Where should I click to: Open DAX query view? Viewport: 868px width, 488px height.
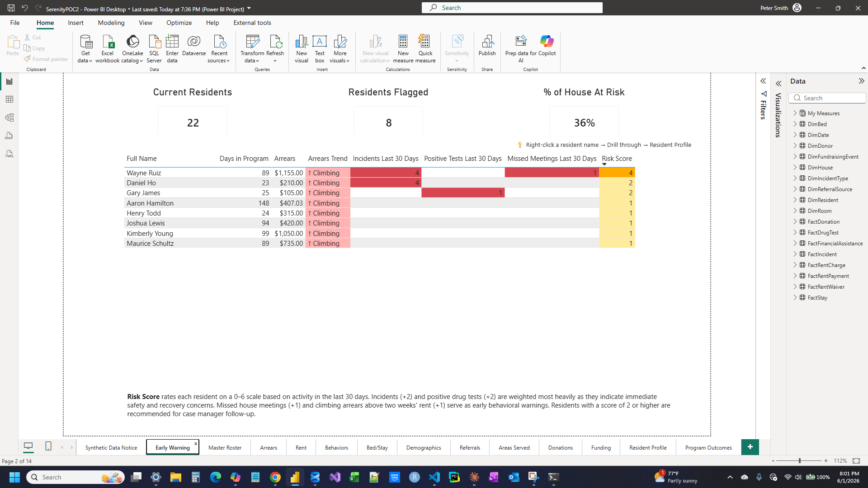tap(9, 136)
